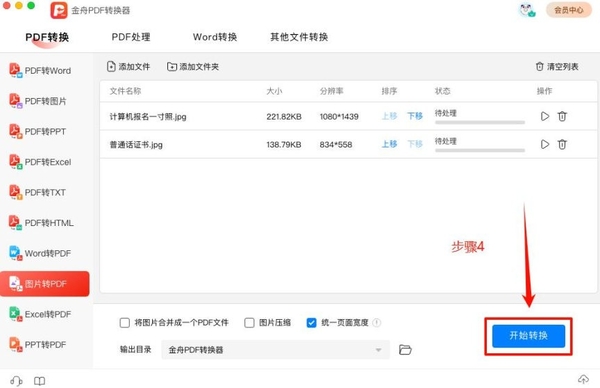Click 清空列表 to clear the list
Image resolution: width=600 pixels, height=388 pixels.
tap(557, 67)
